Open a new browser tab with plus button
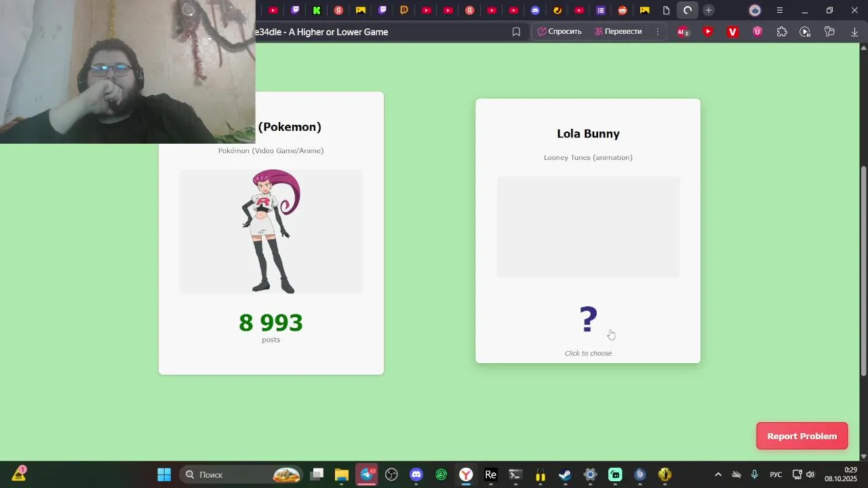 pyautogui.click(x=709, y=10)
